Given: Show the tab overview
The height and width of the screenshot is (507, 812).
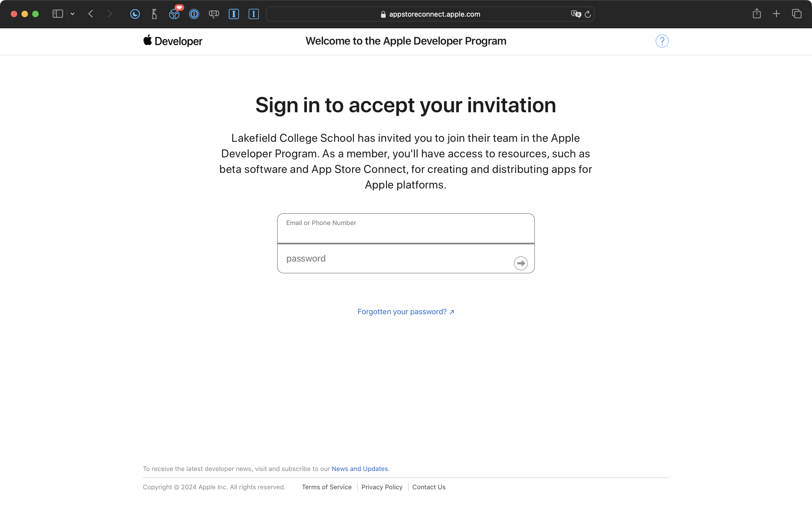Looking at the screenshot, I should (797, 14).
